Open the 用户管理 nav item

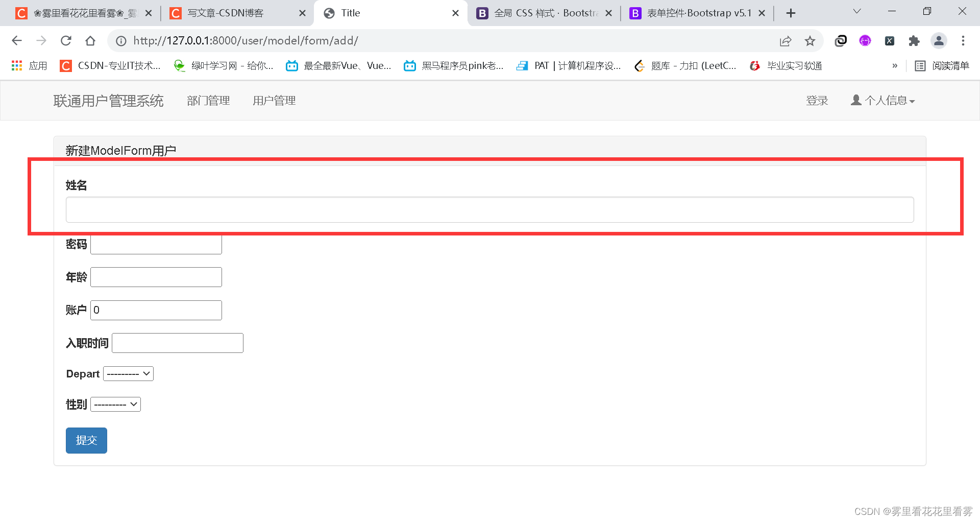point(274,101)
